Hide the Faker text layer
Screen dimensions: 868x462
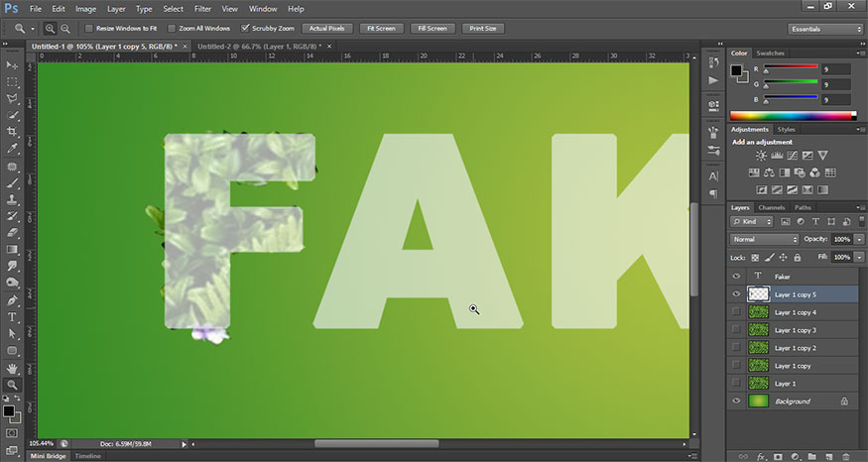[x=736, y=277]
